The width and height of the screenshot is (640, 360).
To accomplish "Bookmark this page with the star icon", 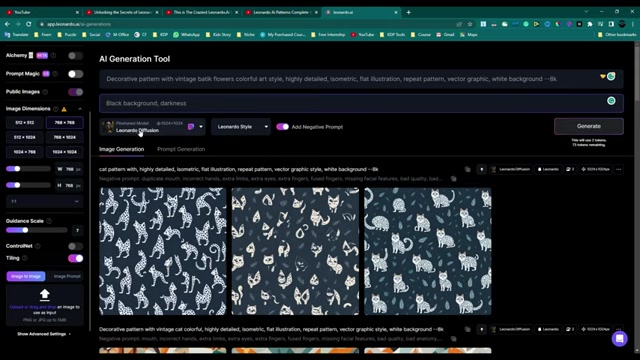I will click(470, 24).
